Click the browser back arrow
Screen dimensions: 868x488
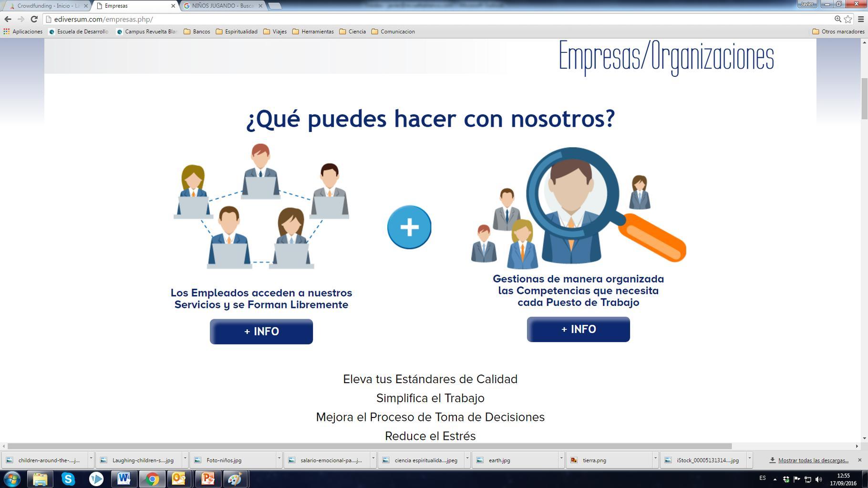(x=8, y=19)
